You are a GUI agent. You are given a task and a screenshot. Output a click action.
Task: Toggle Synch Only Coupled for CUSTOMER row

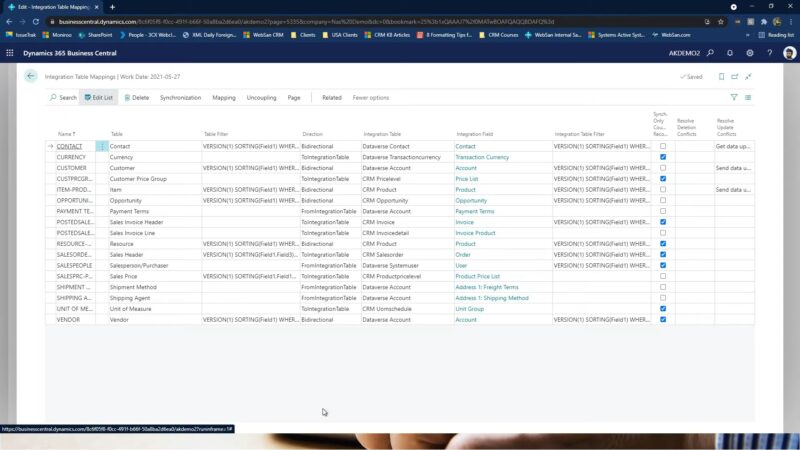[663, 168]
